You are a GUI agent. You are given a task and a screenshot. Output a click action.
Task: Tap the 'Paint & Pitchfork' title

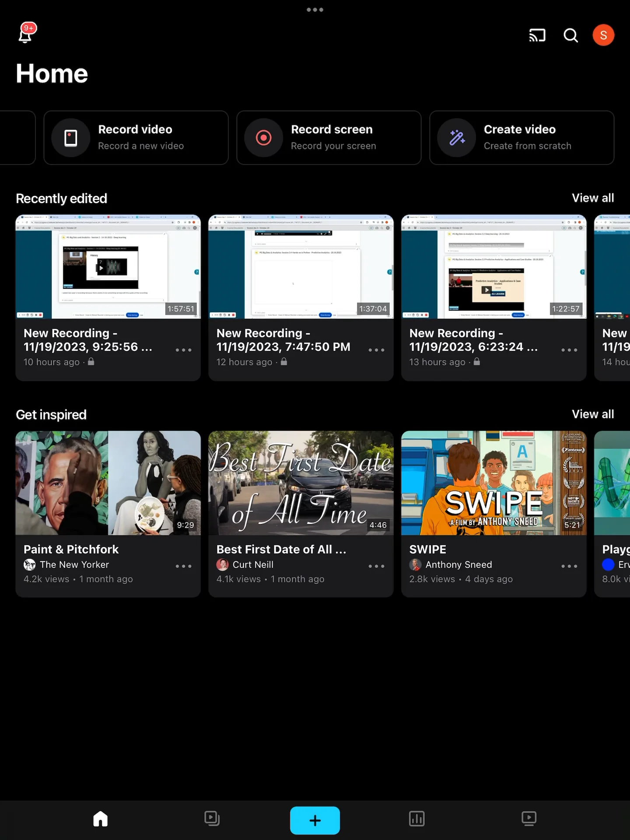tap(71, 549)
